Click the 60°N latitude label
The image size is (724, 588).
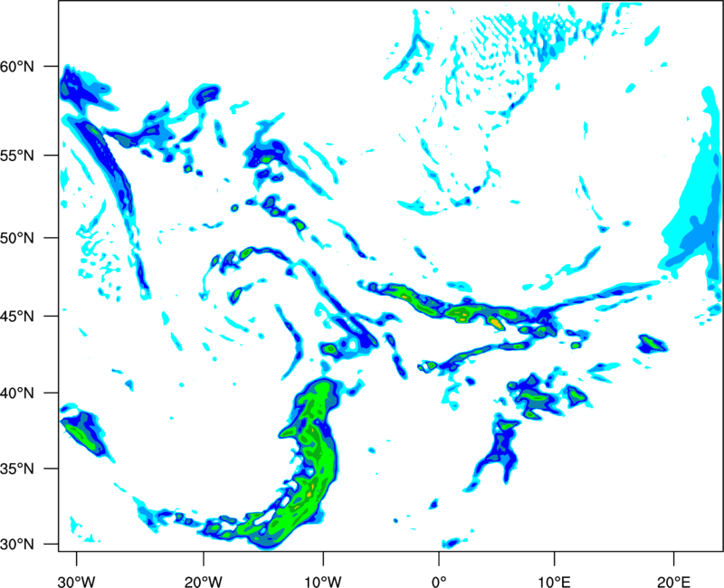(x=17, y=66)
